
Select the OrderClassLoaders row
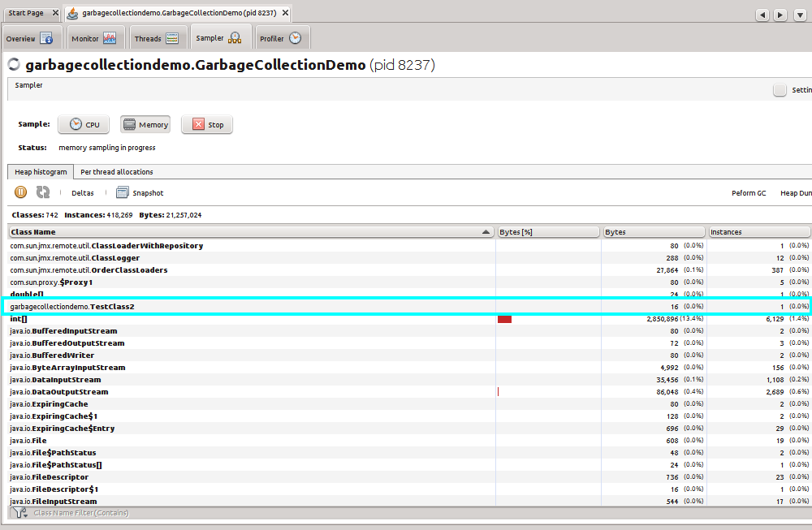click(x=409, y=270)
